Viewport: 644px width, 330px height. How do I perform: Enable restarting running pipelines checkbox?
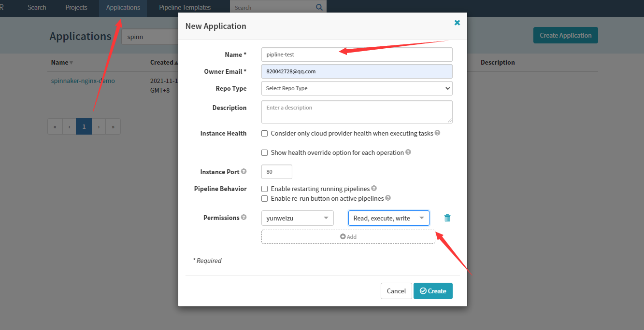tap(265, 189)
